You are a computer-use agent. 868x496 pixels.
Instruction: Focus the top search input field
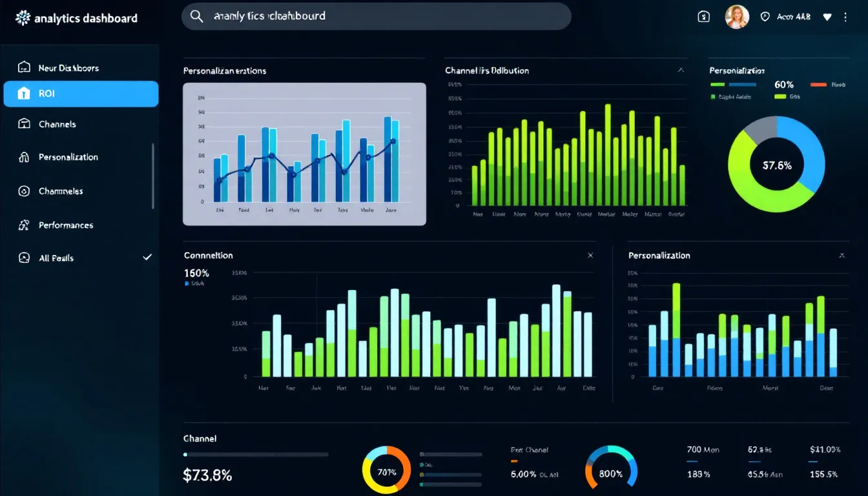pyautogui.click(x=376, y=16)
